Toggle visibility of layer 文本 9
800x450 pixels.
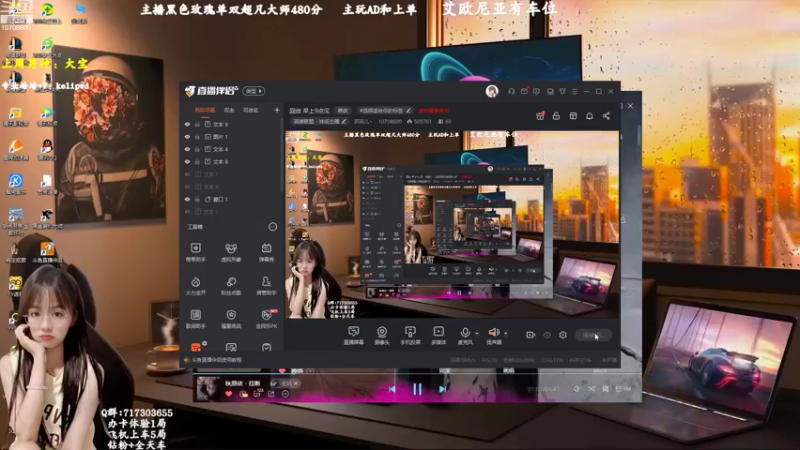pyautogui.click(x=187, y=124)
